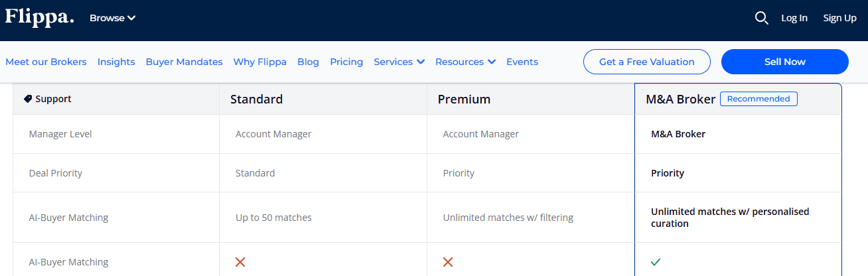The image size is (868, 276).
Task: Navigate to Why Flippa
Action: (259, 62)
